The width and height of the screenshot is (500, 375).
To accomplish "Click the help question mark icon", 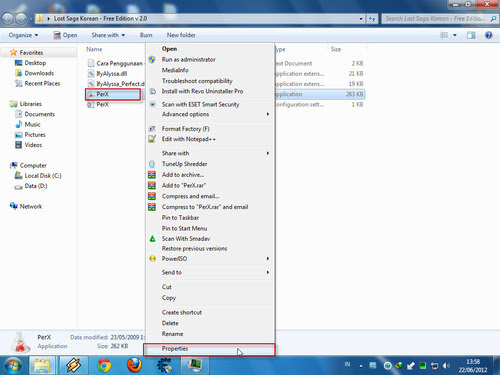I will (x=489, y=35).
